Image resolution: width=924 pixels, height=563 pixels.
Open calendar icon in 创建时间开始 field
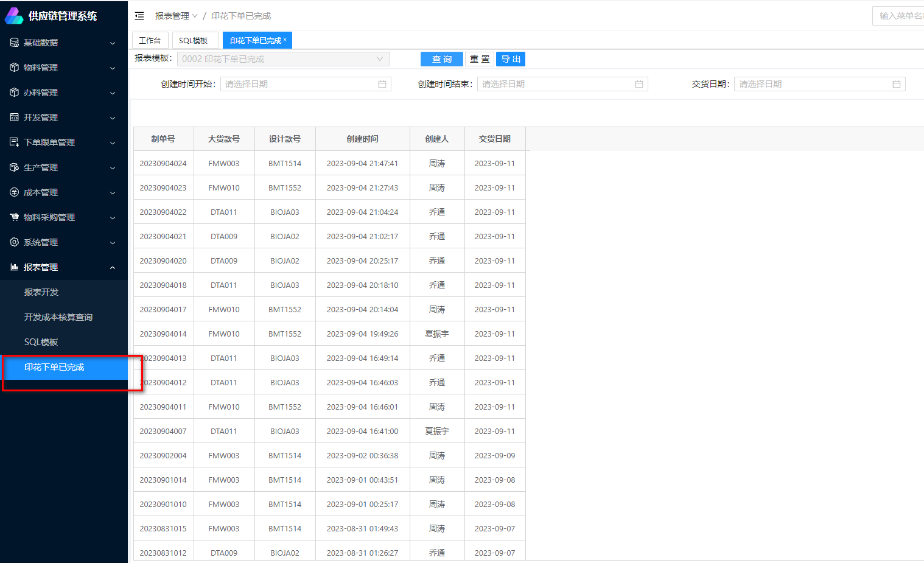coord(382,84)
